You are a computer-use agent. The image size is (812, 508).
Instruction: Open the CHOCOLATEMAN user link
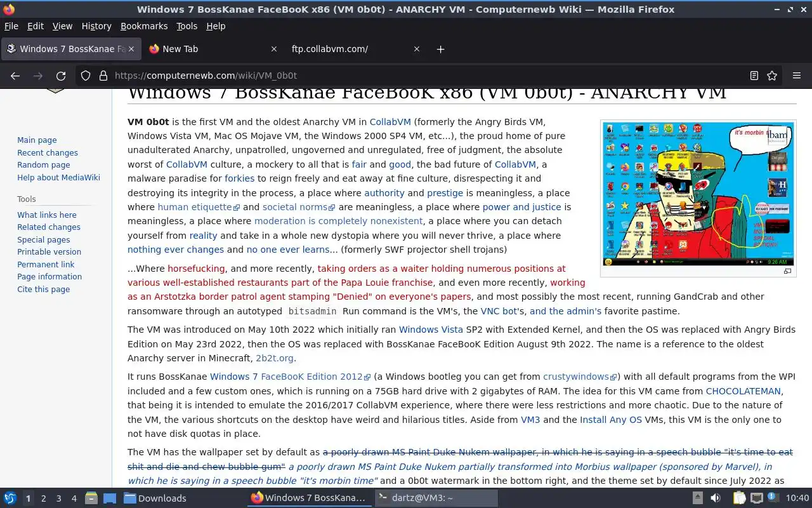pos(744,391)
